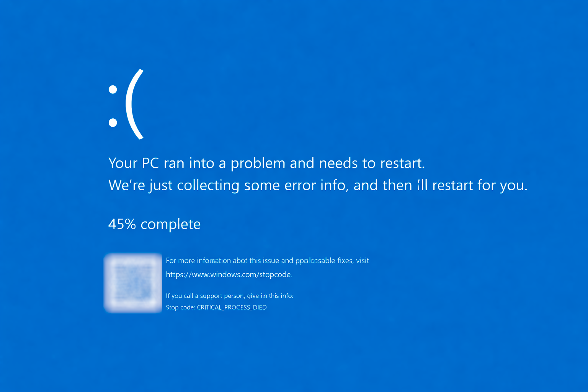Click the large parenthesis of the sad face
Viewport: 588px width, 392px height.
click(x=137, y=105)
